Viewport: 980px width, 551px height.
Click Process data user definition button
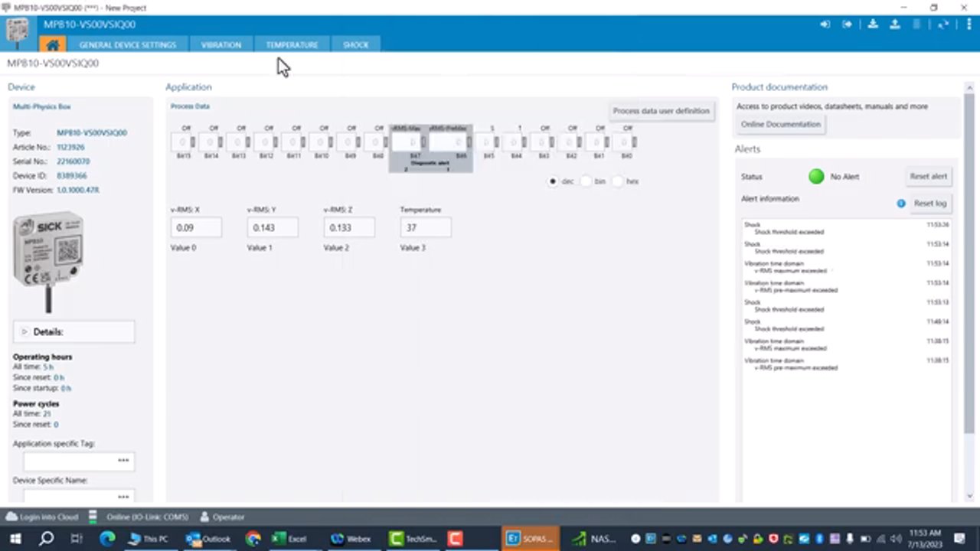click(x=661, y=111)
